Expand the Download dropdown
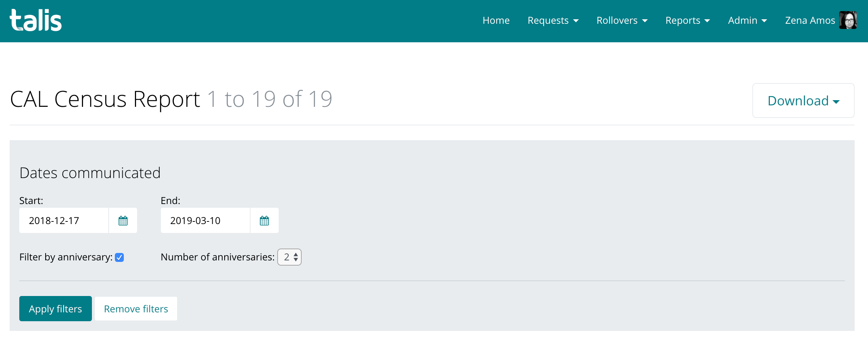Viewport: 868px width, 342px height. pos(804,101)
